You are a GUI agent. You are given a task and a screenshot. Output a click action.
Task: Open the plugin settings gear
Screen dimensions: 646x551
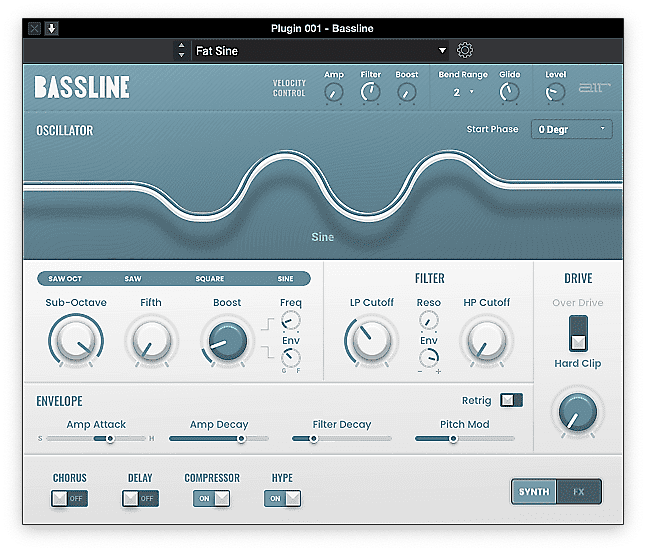[x=465, y=50]
